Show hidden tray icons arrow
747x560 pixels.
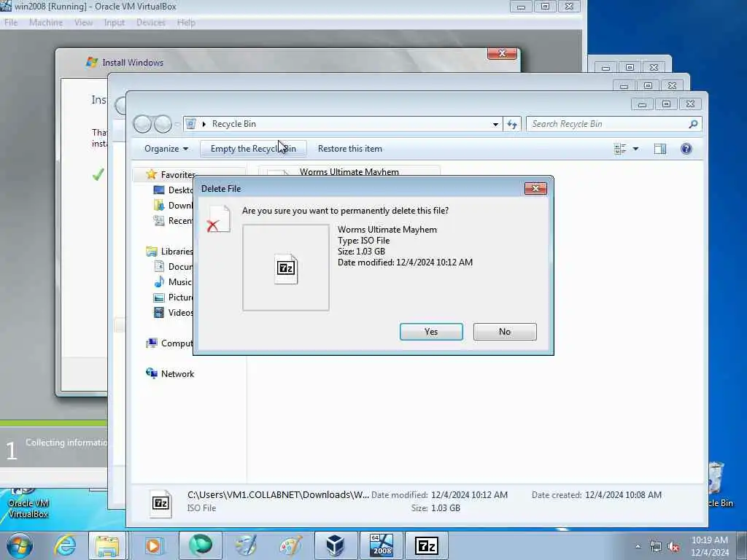[638, 546]
